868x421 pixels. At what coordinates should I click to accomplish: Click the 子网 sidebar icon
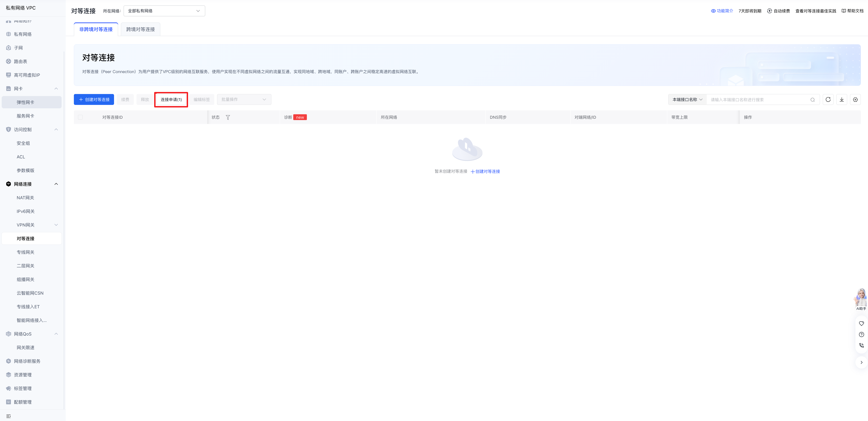[8, 48]
